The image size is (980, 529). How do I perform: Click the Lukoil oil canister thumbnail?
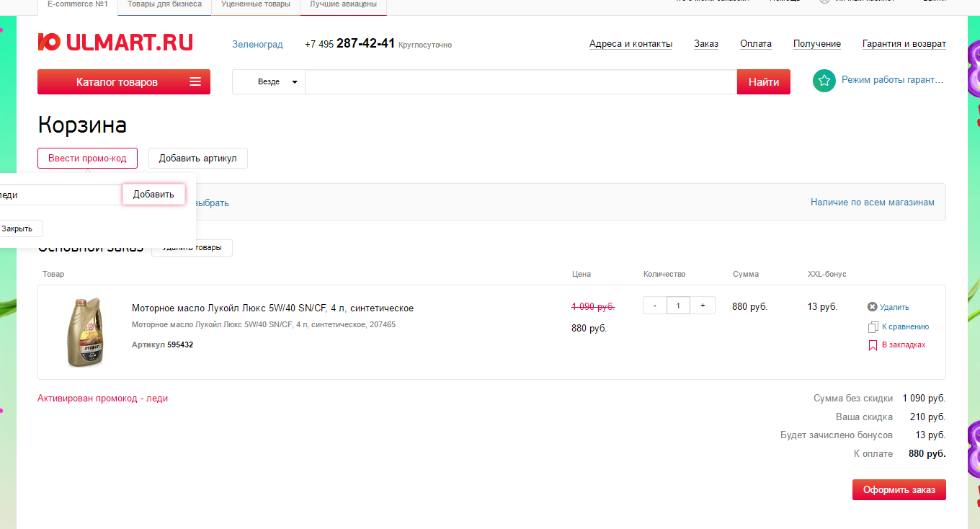(85, 332)
